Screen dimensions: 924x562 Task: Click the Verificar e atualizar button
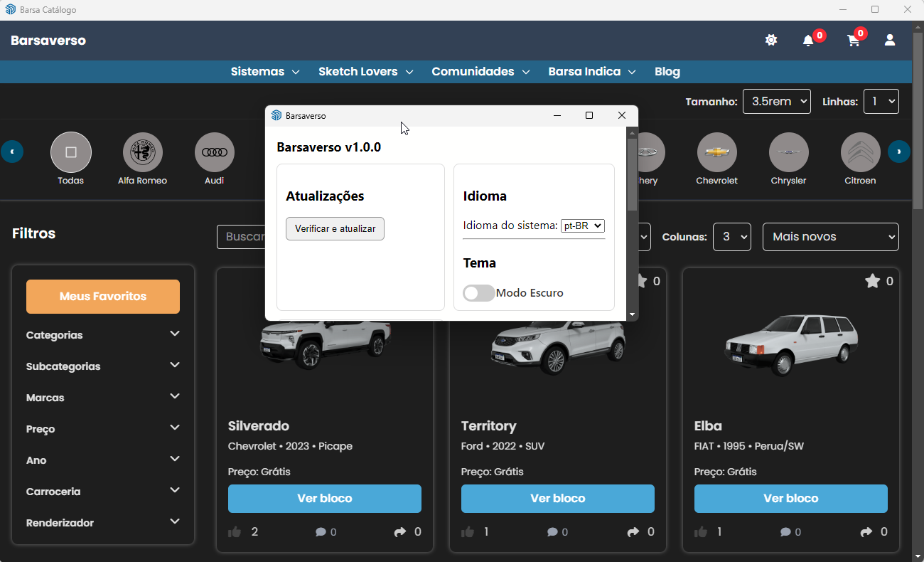click(x=335, y=229)
